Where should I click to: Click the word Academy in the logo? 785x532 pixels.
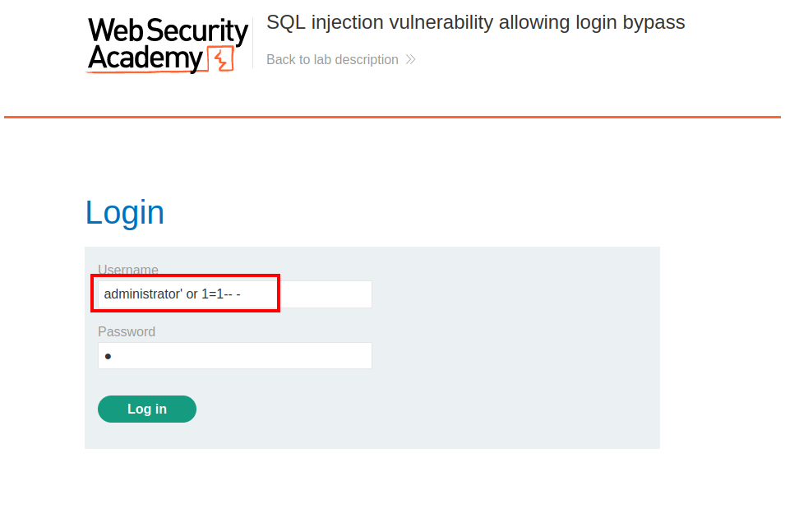(145, 59)
